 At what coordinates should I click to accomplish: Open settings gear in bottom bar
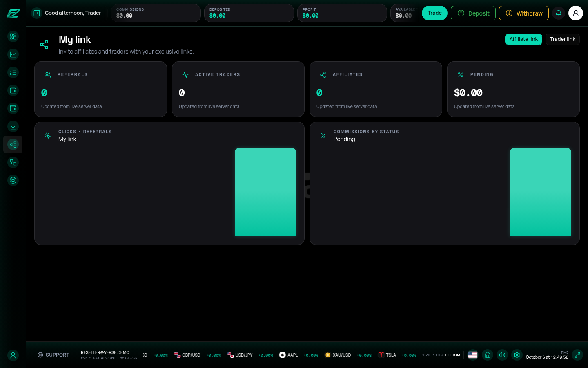tap(517, 355)
